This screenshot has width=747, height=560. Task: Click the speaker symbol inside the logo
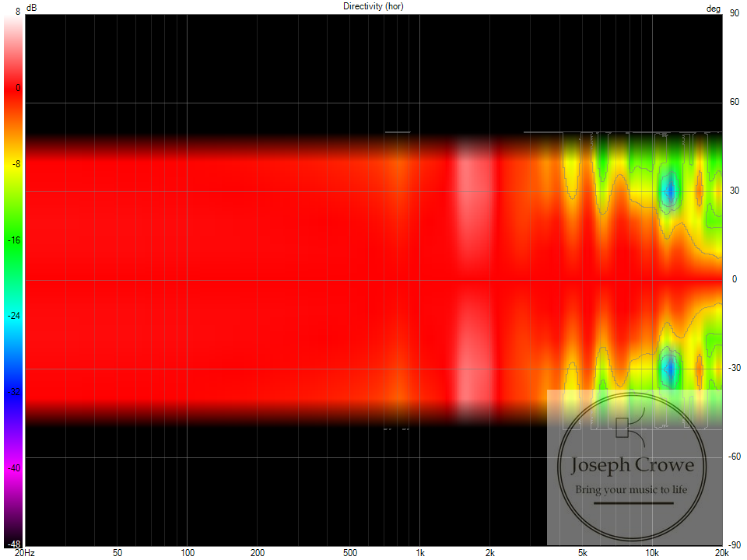[x=622, y=427]
